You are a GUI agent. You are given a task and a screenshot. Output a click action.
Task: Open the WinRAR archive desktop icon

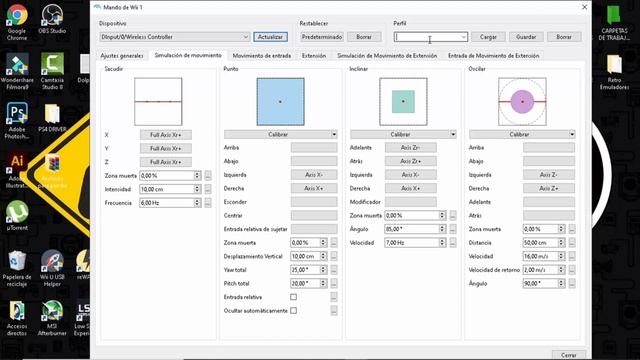point(53,171)
